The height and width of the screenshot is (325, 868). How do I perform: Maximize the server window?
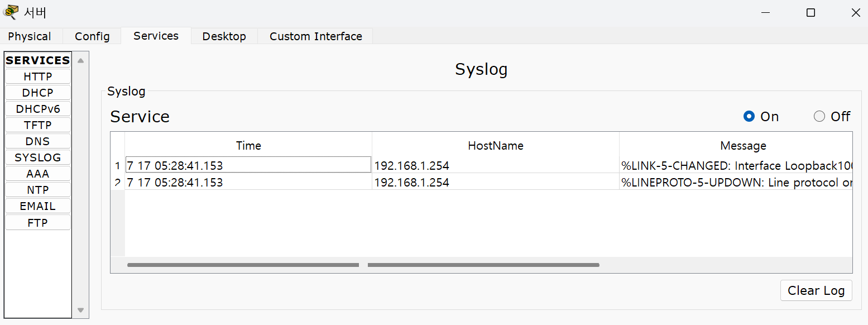(x=811, y=13)
